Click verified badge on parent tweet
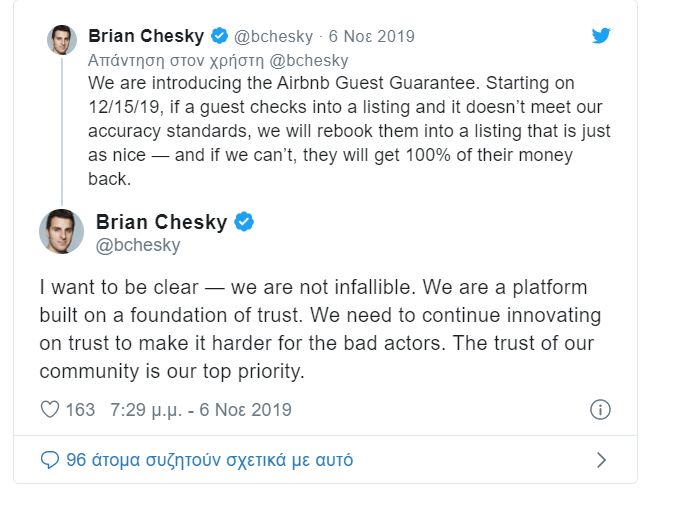 [219, 36]
